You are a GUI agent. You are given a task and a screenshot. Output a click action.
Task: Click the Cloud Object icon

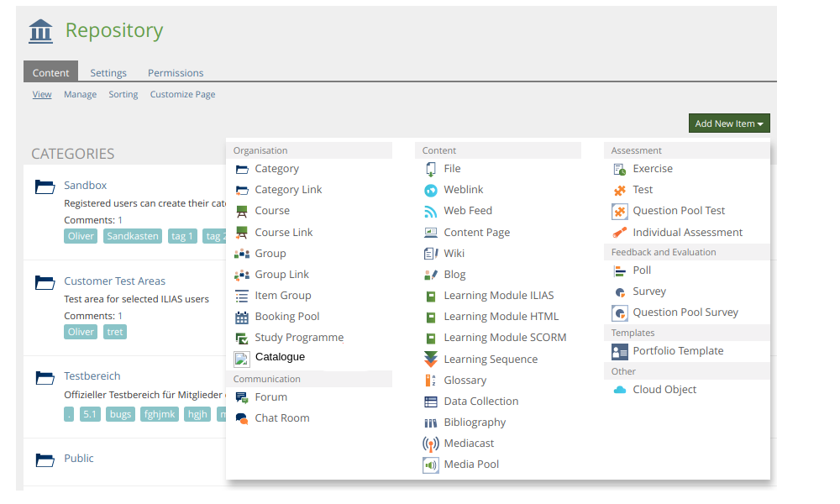[619, 390]
